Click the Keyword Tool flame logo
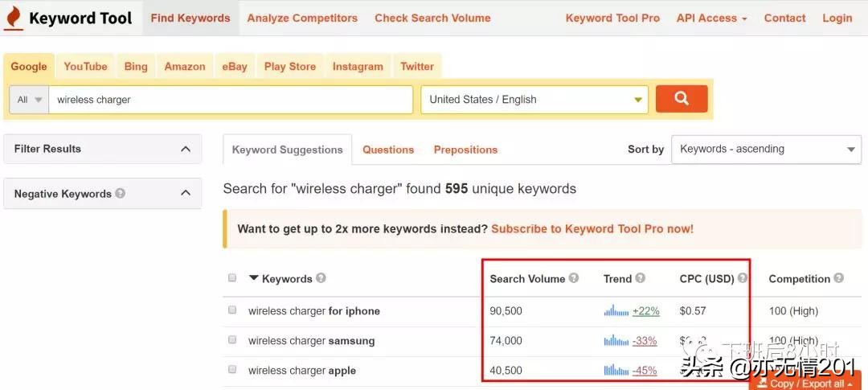This screenshot has height=390, width=868. pos(14,18)
